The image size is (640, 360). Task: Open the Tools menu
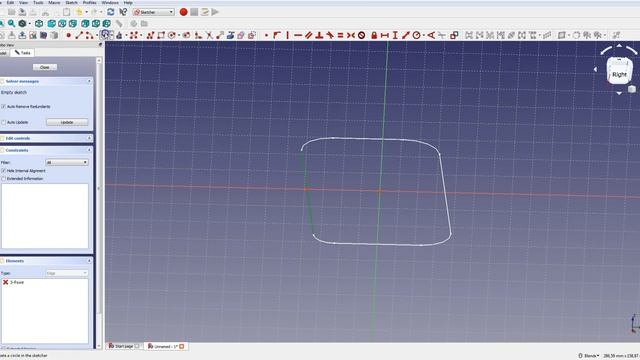point(38,2)
